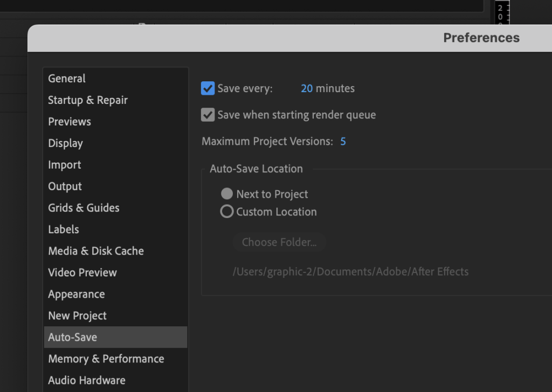Open the General preferences section
This screenshot has width=552, height=392.
[x=67, y=79]
